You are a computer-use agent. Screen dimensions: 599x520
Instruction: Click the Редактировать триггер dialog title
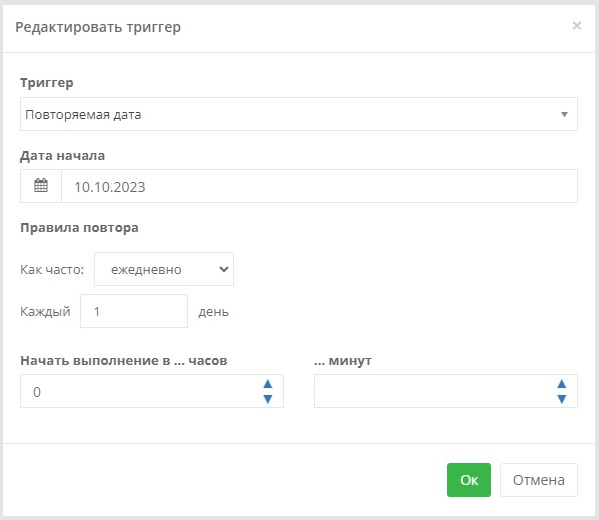click(x=98, y=27)
